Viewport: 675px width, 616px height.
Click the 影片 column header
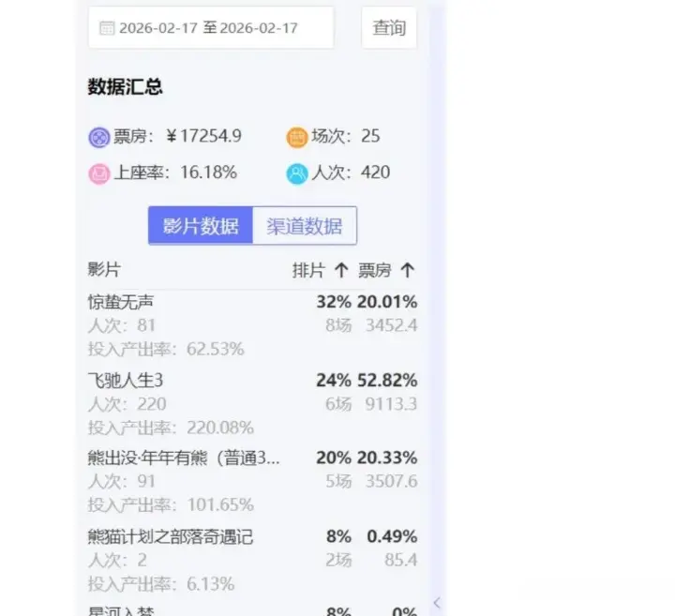104,270
